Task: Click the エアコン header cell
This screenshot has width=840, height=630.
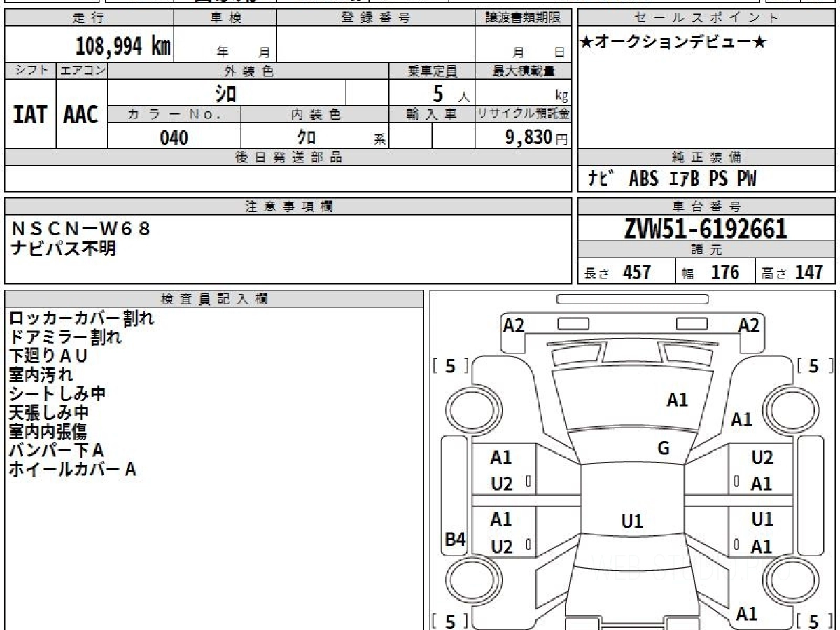Action: pyautogui.click(x=82, y=71)
